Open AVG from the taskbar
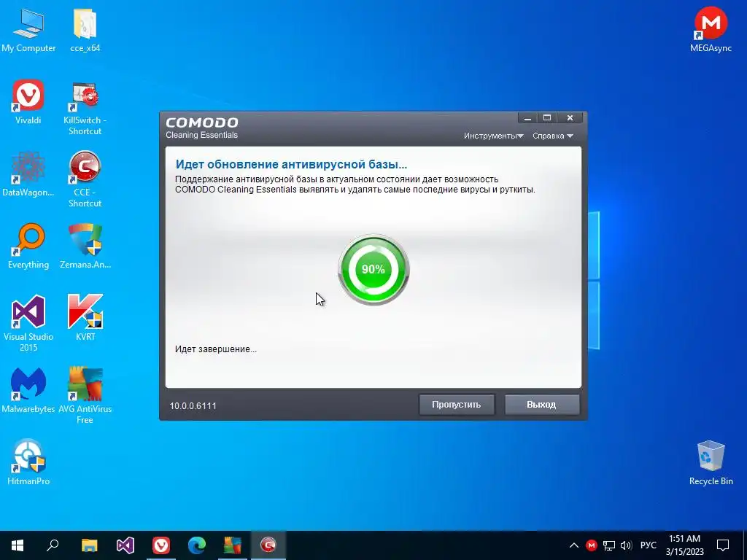 tap(233, 545)
